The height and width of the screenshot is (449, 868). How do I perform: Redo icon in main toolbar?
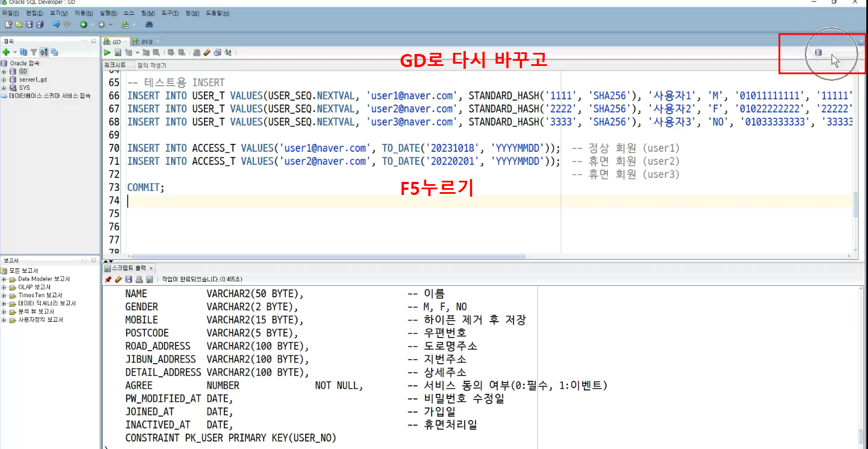[67, 24]
